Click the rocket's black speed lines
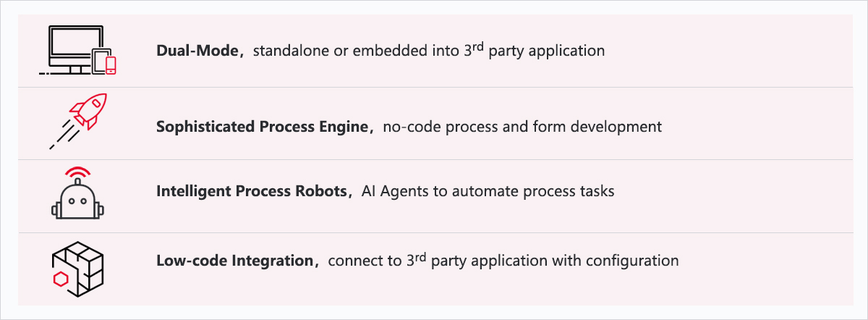Screen dimensions: 868x320 pyautogui.click(x=63, y=135)
